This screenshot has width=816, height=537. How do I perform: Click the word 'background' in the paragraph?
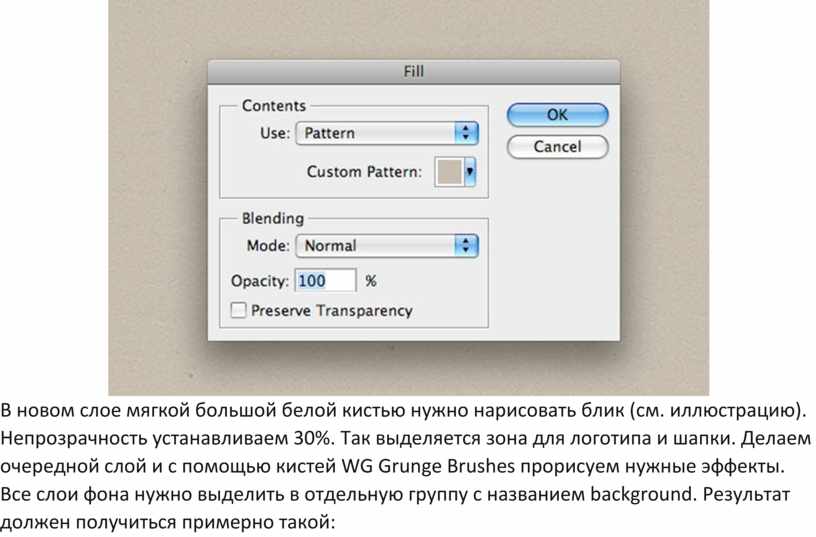pyautogui.click(x=640, y=494)
